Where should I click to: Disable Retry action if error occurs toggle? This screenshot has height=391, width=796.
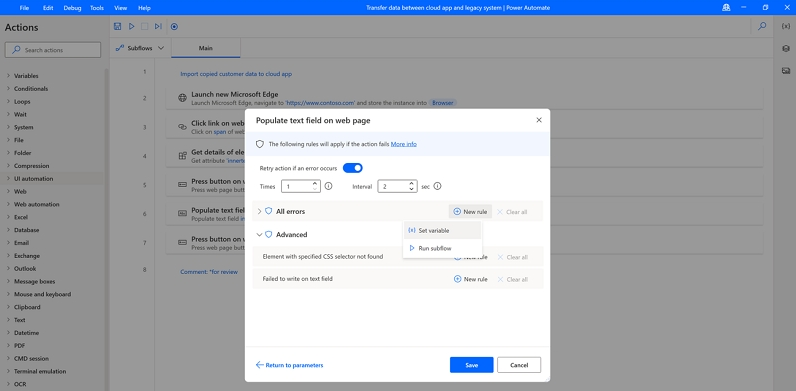pos(353,168)
